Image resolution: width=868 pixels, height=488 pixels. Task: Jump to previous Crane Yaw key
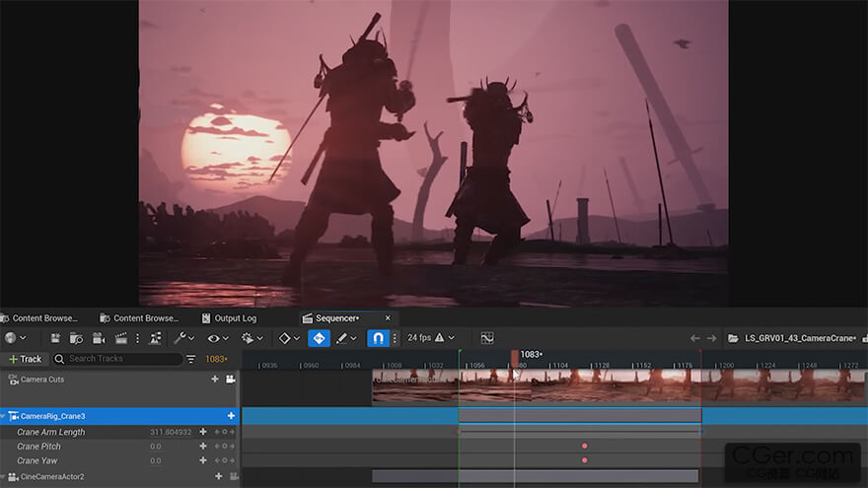pos(216,461)
